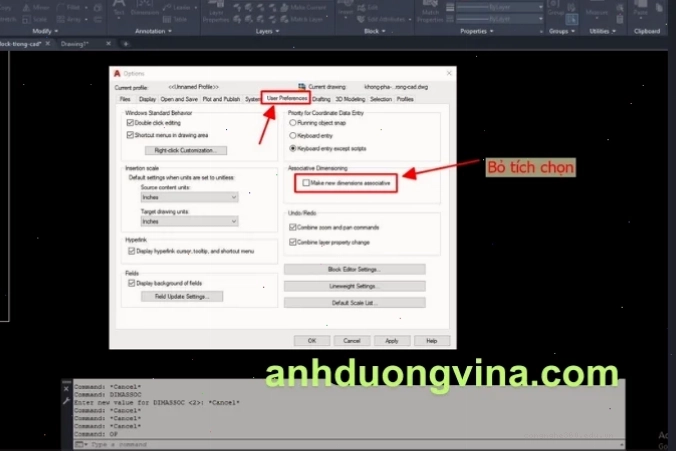The width and height of the screenshot is (676, 452).
Task: Switch to the Profiles tab
Action: click(x=405, y=99)
